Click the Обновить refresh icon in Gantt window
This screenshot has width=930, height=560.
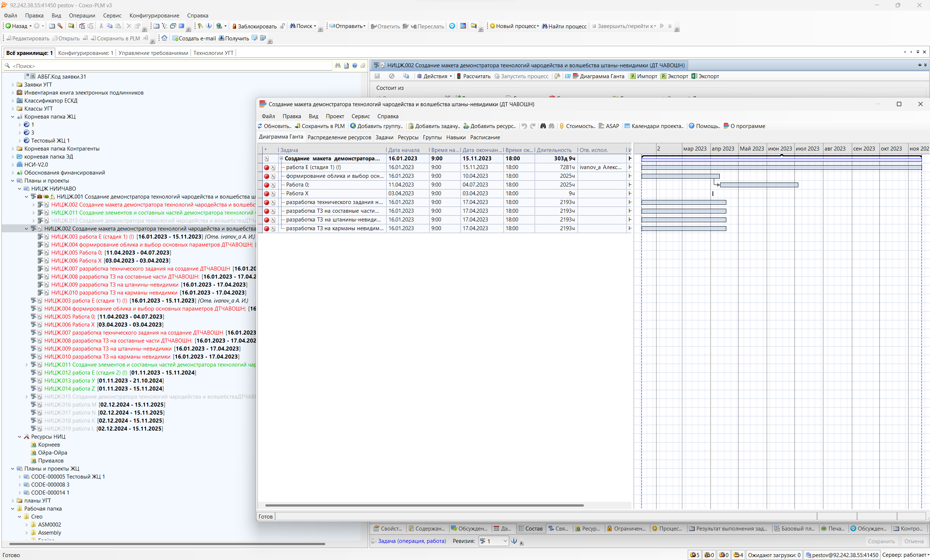[260, 126]
